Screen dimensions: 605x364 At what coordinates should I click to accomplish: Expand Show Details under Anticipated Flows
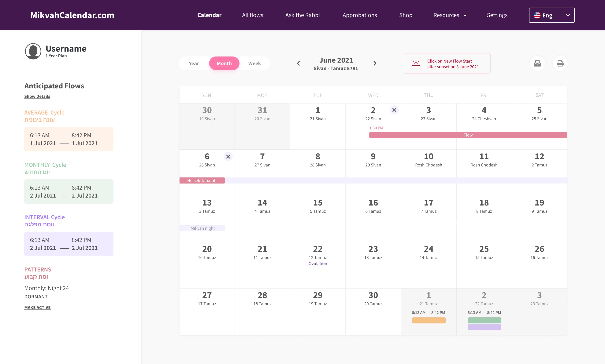(x=37, y=96)
